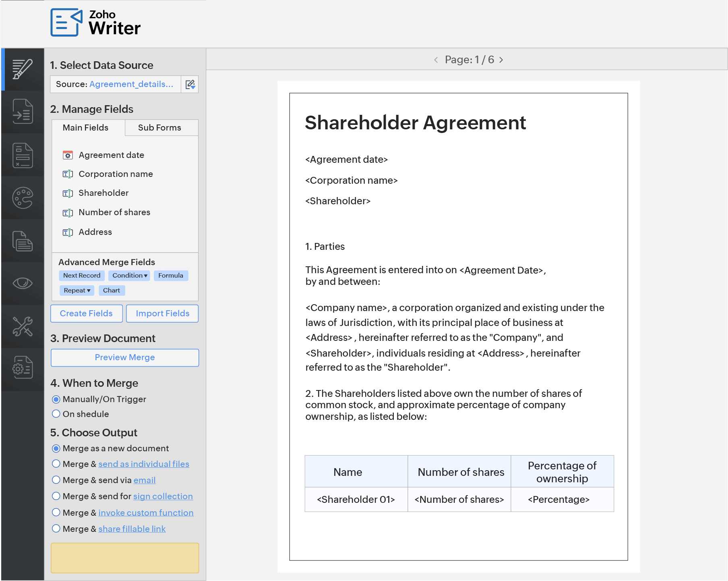The image size is (728, 581).
Task: Click the eye preview sidebar icon
Action: tap(23, 283)
